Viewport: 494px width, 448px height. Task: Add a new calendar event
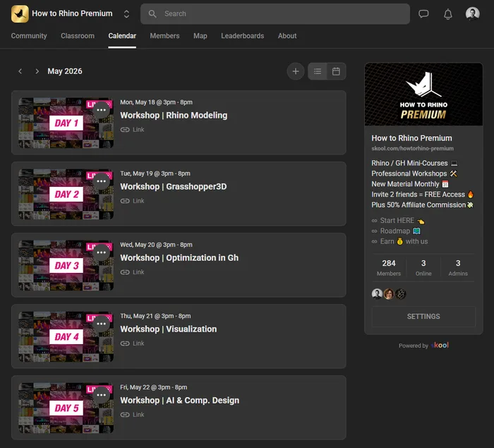click(296, 71)
